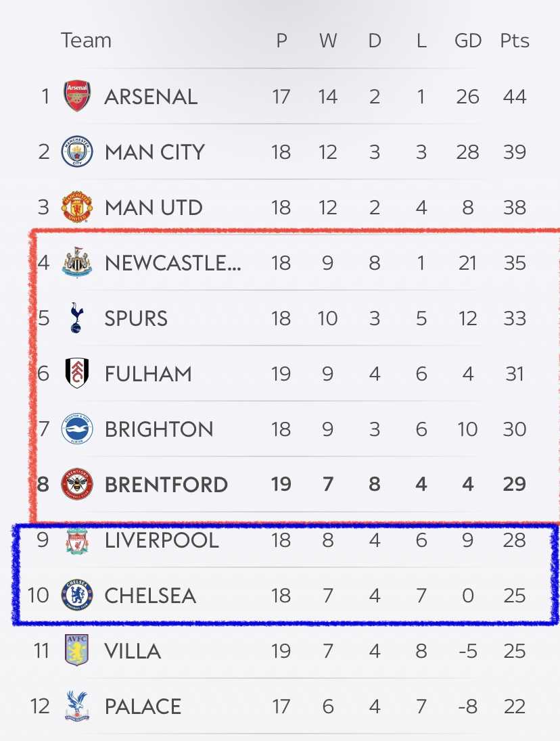Click the Liverpool club crest
The height and width of the screenshot is (741, 560).
(x=77, y=541)
